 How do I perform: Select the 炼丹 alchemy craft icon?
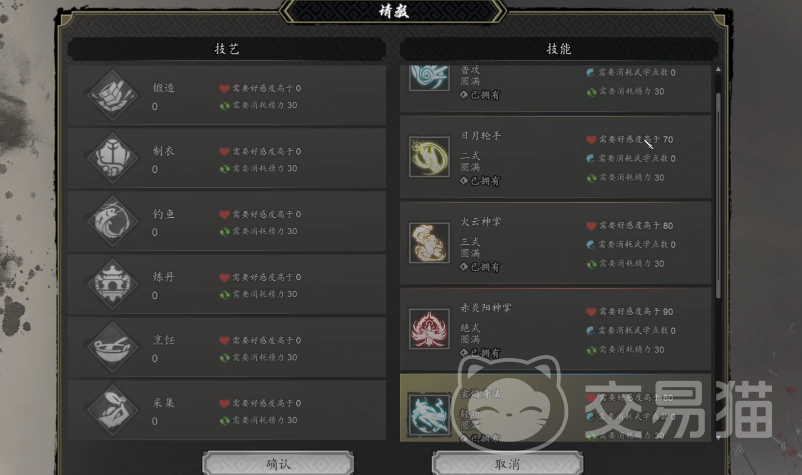pos(113,284)
